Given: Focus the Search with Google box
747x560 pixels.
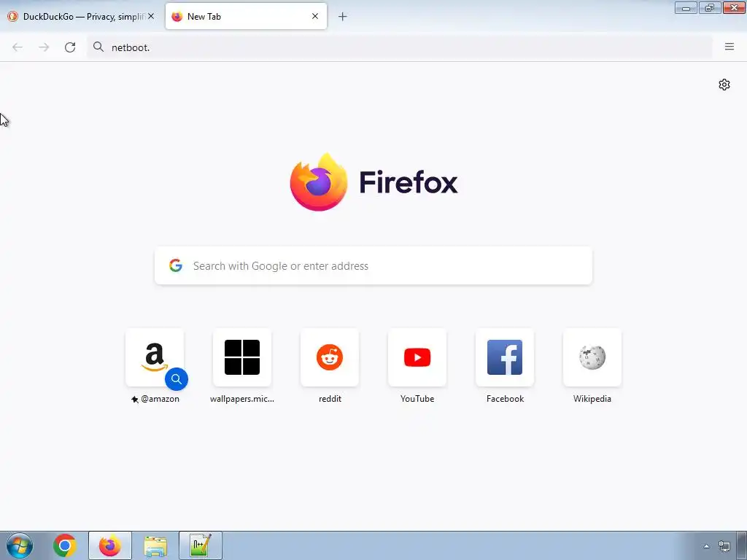Looking at the screenshot, I should click(x=373, y=265).
